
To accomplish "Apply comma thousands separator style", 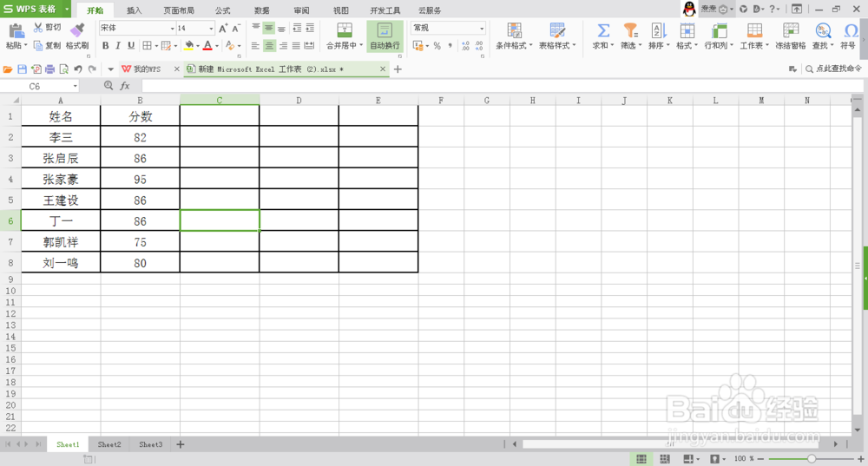I will point(450,46).
